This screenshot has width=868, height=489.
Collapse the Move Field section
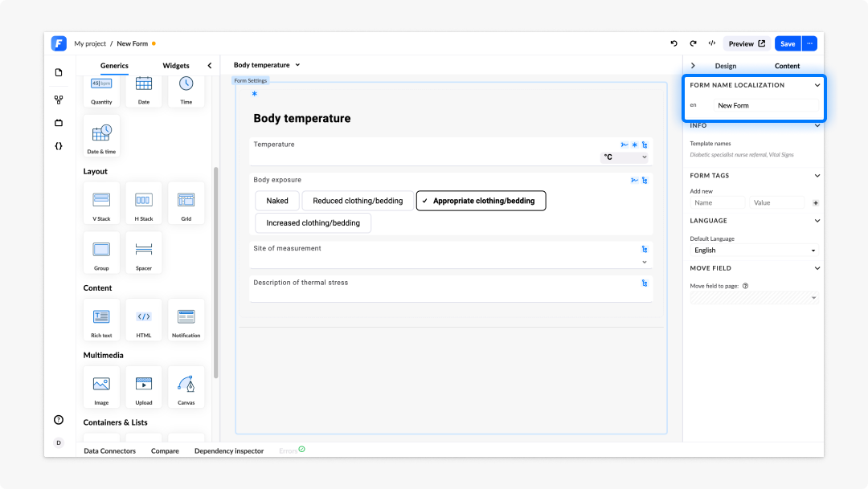coord(817,268)
